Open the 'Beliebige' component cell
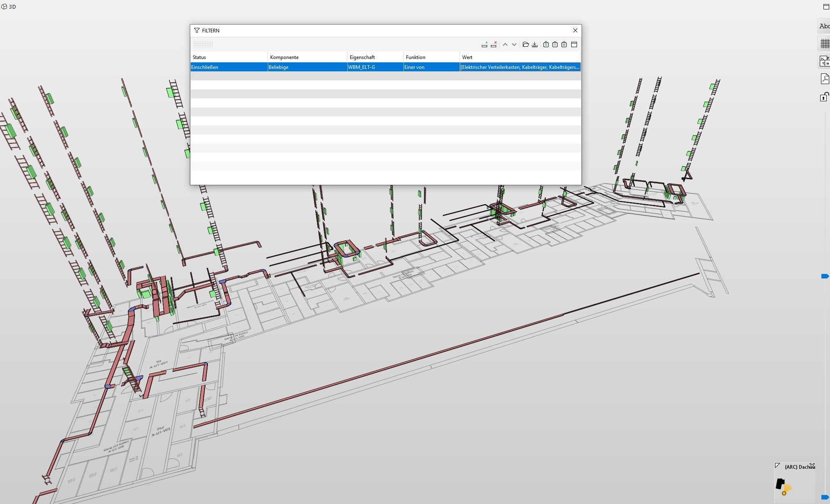This screenshot has width=830, height=504. coord(307,67)
